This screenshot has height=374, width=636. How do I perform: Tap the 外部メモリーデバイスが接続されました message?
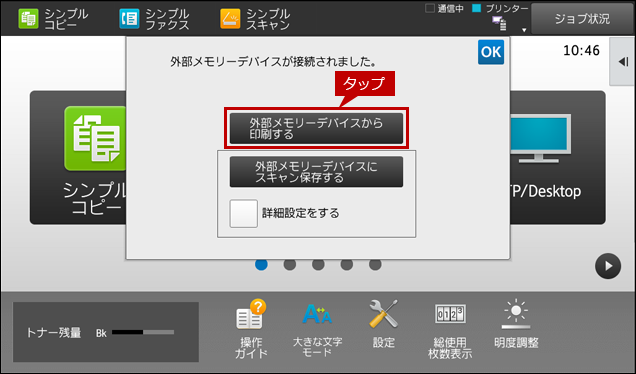[x=273, y=62]
